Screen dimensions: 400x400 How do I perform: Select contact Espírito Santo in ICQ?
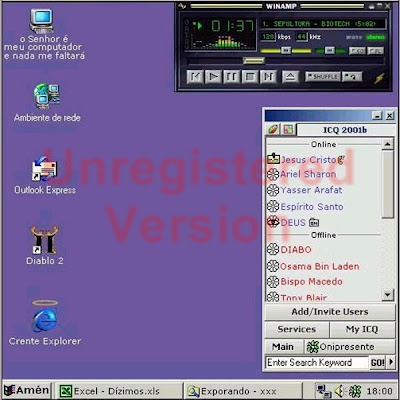click(x=312, y=207)
